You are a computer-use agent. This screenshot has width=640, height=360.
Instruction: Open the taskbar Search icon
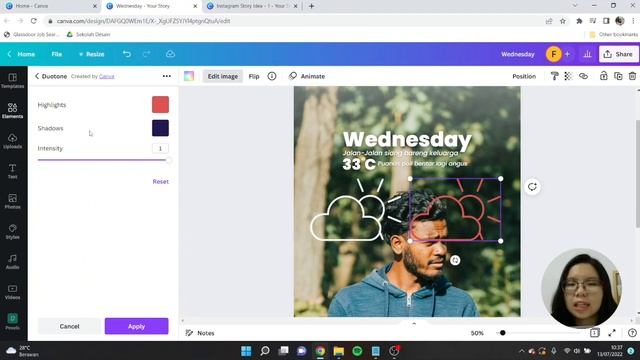pyautogui.click(x=265, y=351)
